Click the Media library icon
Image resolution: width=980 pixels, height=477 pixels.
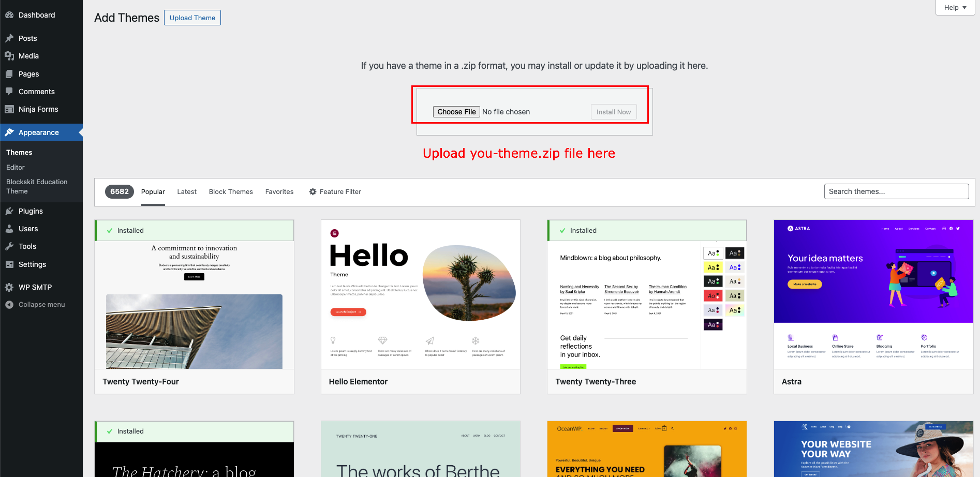(x=9, y=56)
